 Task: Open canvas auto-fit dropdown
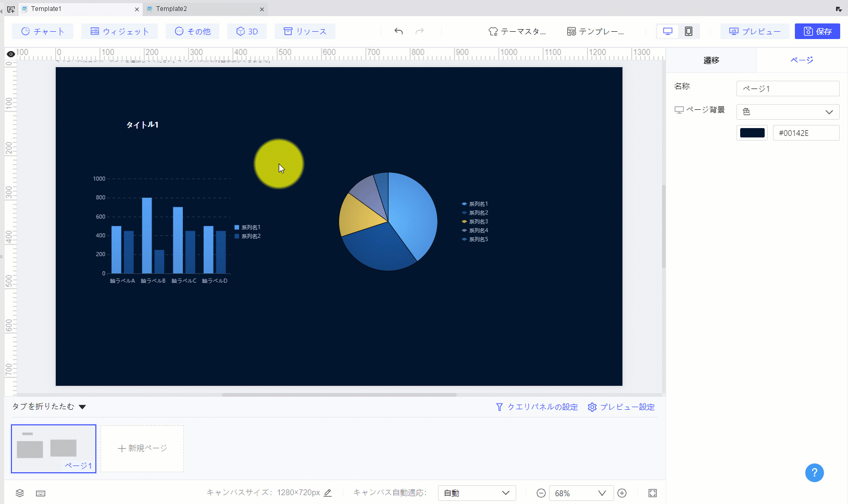(x=477, y=493)
